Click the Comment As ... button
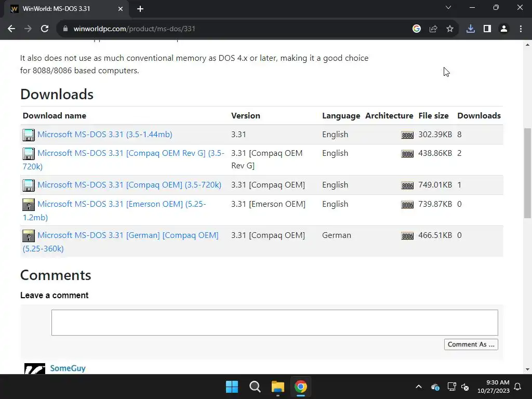This screenshot has width=532, height=399. [x=471, y=344]
